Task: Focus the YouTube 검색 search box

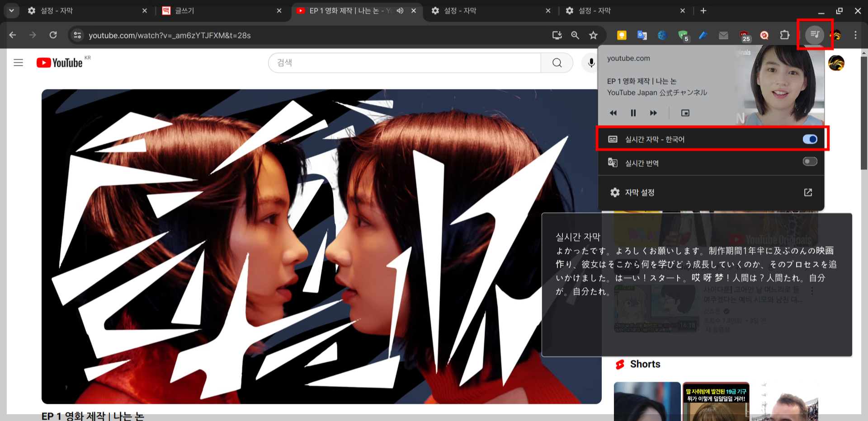Action: tap(405, 63)
